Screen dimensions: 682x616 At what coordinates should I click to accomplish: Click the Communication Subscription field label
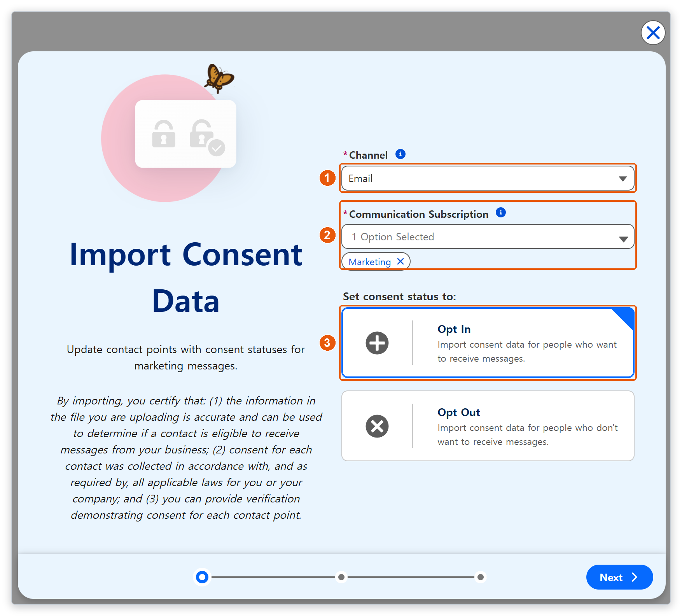point(419,214)
